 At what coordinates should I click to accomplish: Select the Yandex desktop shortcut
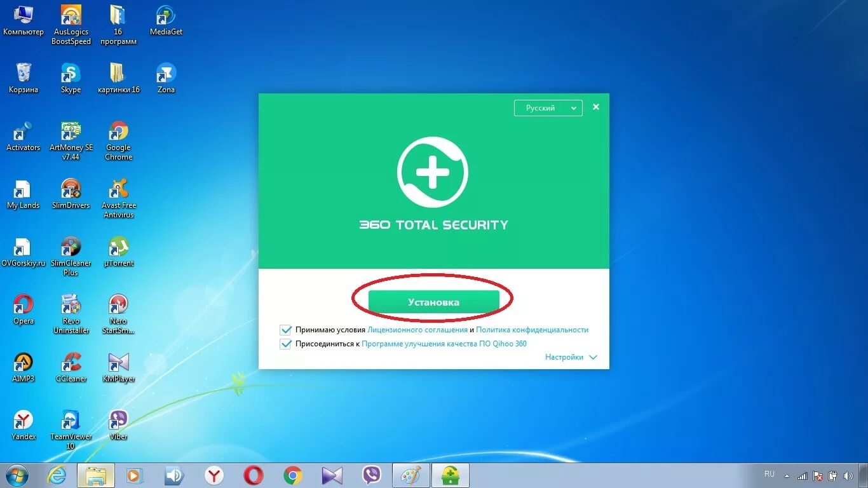click(x=24, y=425)
